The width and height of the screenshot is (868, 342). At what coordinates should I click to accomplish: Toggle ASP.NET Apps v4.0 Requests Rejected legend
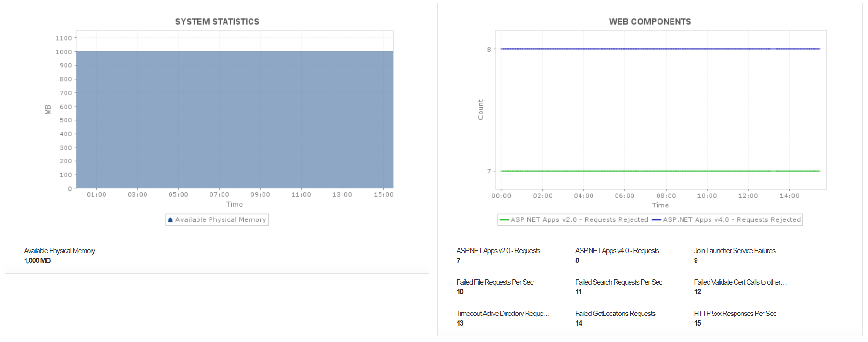pyautogui.click(x=732, y=220)
